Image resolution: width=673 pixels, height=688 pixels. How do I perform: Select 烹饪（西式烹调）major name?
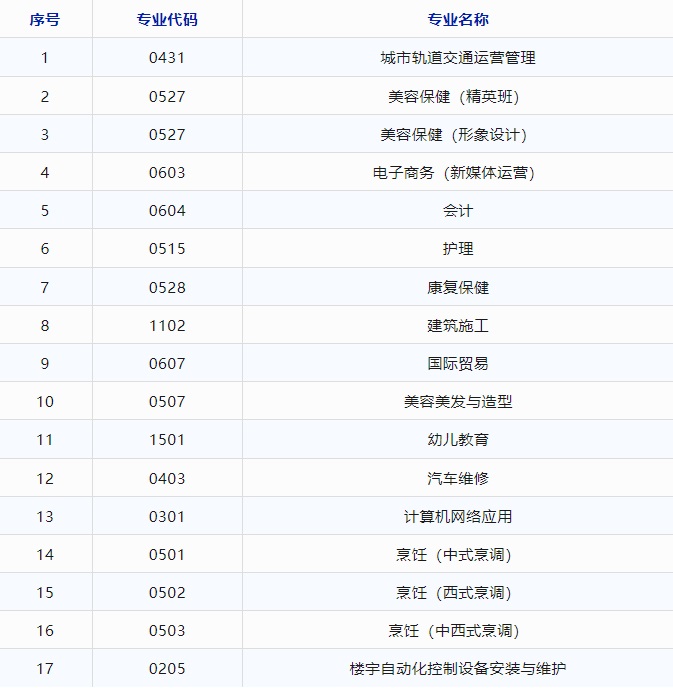457,593
